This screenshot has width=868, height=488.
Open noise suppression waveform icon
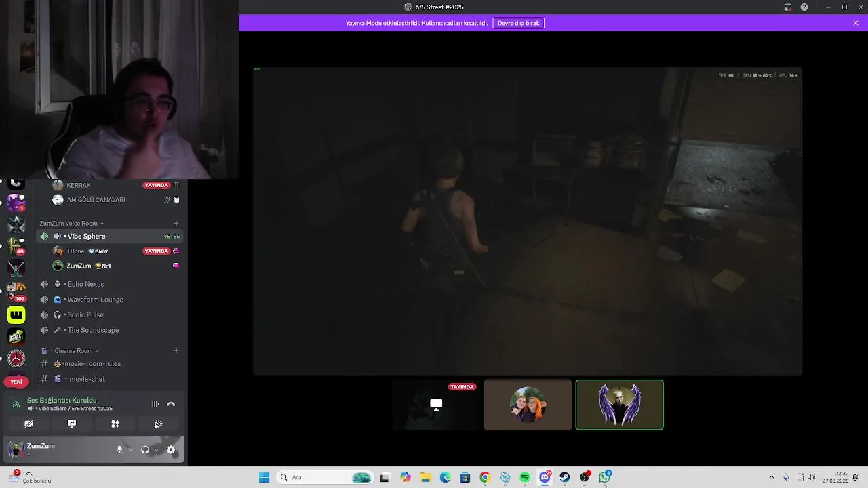coord(155,404)
